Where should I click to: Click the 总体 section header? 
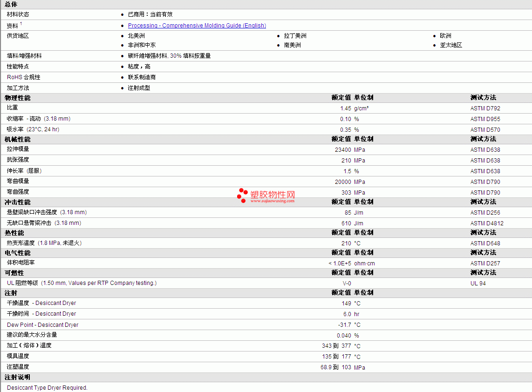(11, 4)
